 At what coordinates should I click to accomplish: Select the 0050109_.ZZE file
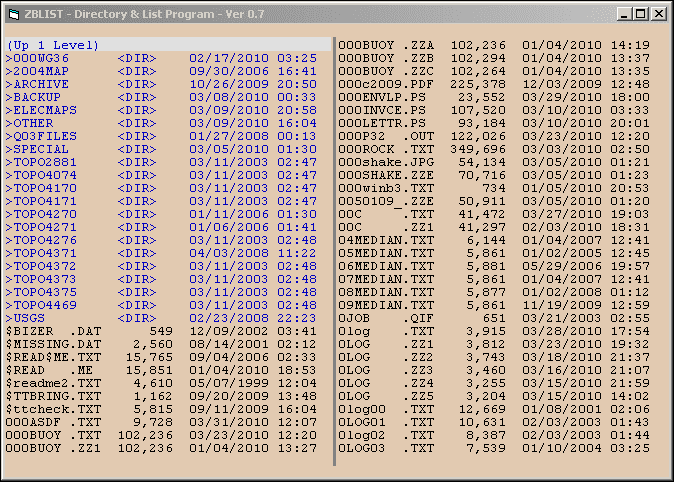494,201
